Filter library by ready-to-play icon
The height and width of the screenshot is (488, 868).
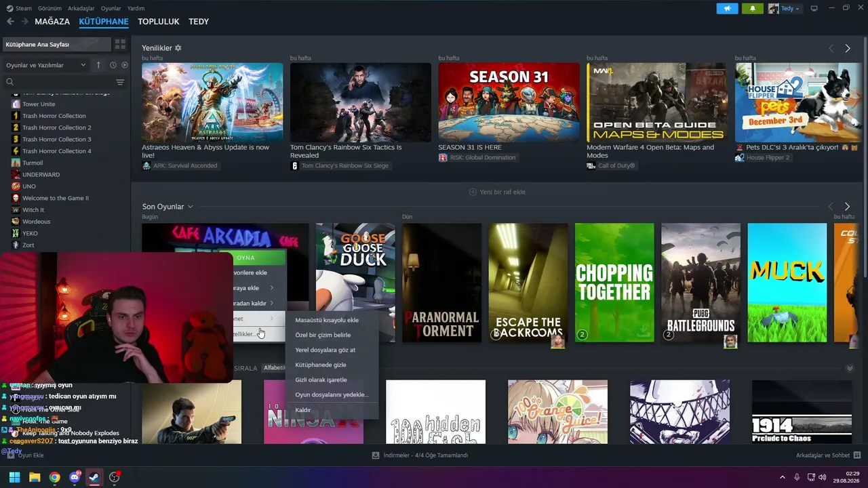coord(124,65)
